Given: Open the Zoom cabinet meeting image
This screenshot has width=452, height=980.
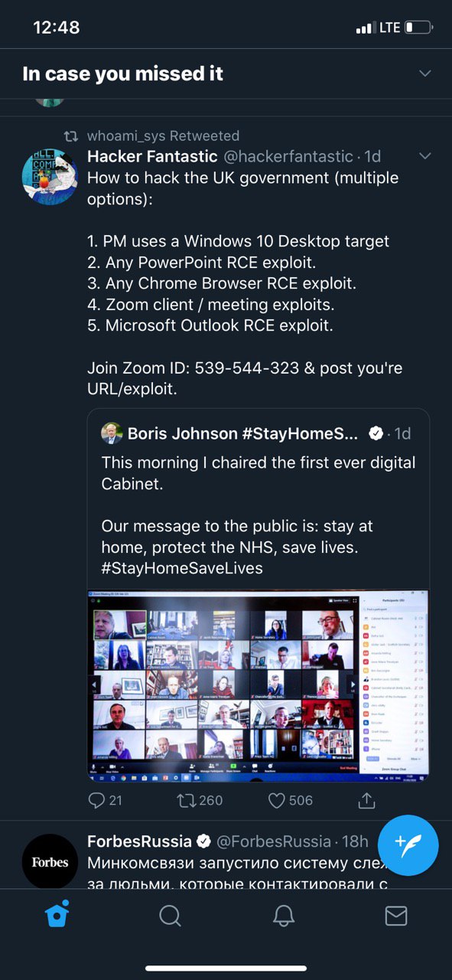Looking at the screenshot, I should pos(258,685).
